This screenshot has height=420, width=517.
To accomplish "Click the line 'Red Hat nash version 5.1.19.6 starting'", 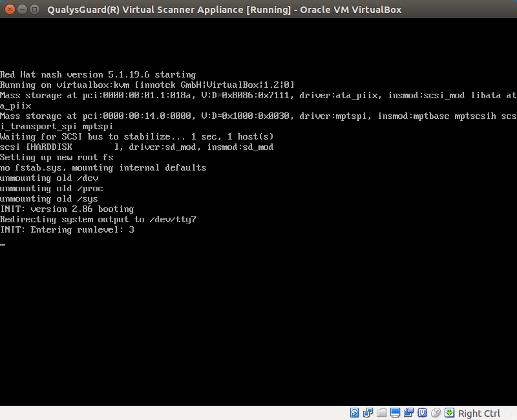I will (98, 75).
